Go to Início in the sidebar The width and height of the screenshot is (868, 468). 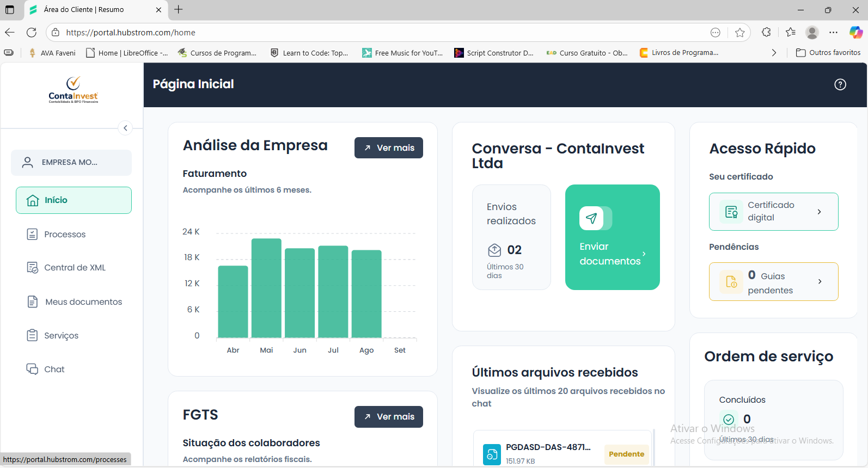coord(74,200)
